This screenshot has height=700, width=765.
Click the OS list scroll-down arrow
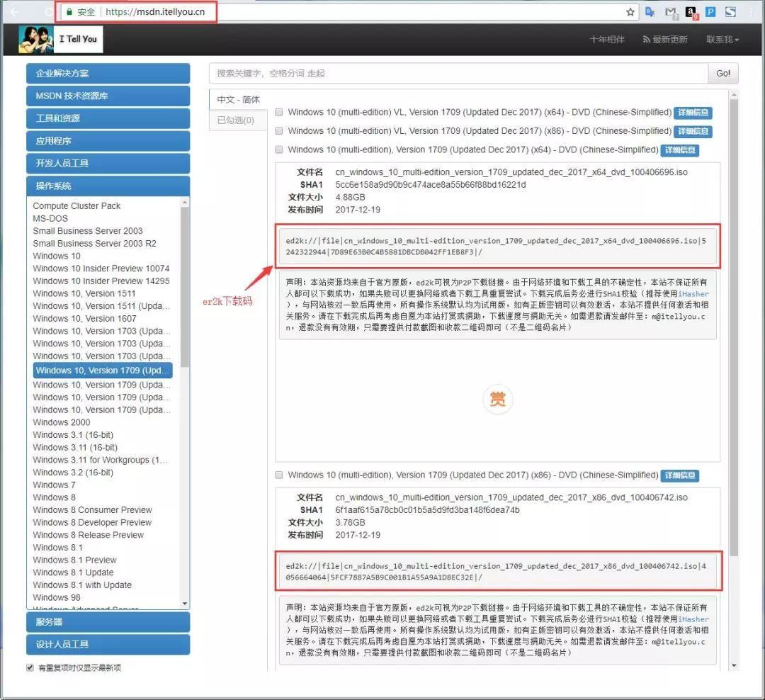[x=184, y=604]
